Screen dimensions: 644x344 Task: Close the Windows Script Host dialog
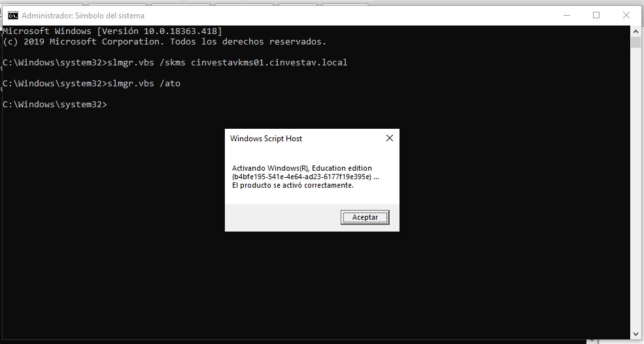point(389,139)
